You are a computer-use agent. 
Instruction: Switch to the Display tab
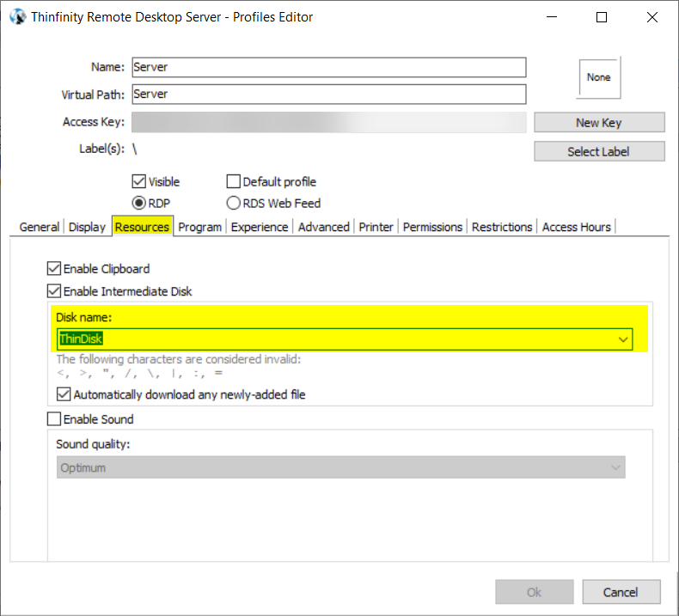[x=87, y=227]
